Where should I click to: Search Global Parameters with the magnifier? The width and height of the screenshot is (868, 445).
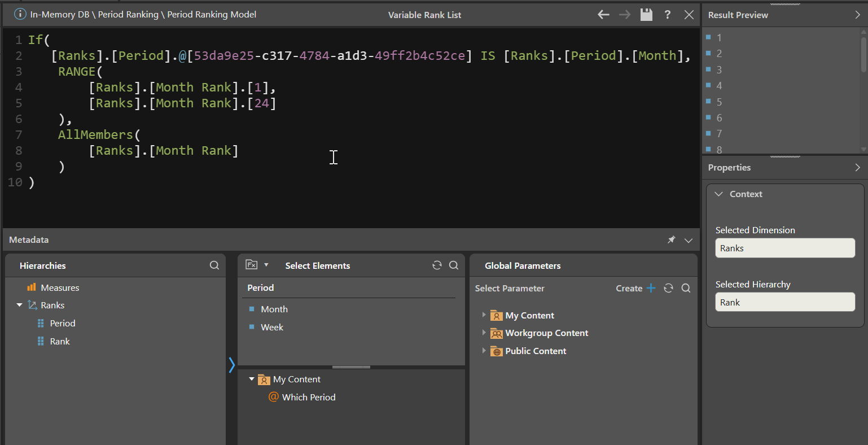point(686,288)
